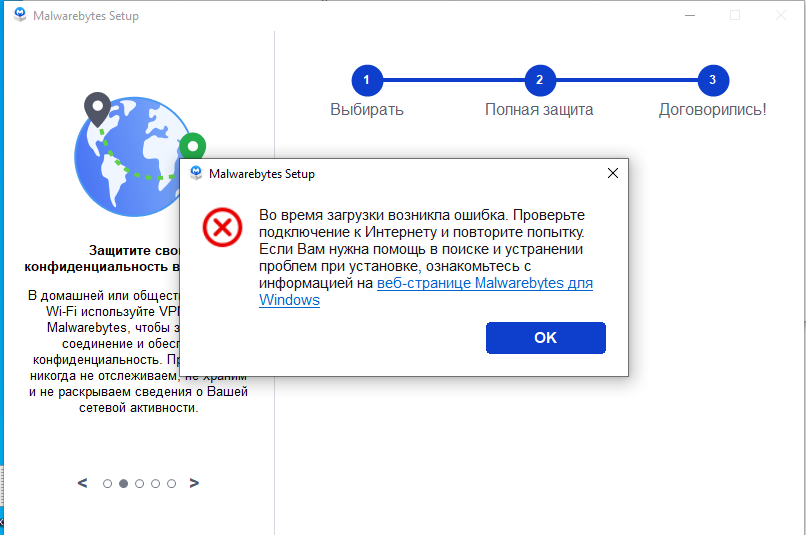Click the dark location pin on the globe
Image resolution: width=808 pixels, height=543 pixels.
pos(97,109)
